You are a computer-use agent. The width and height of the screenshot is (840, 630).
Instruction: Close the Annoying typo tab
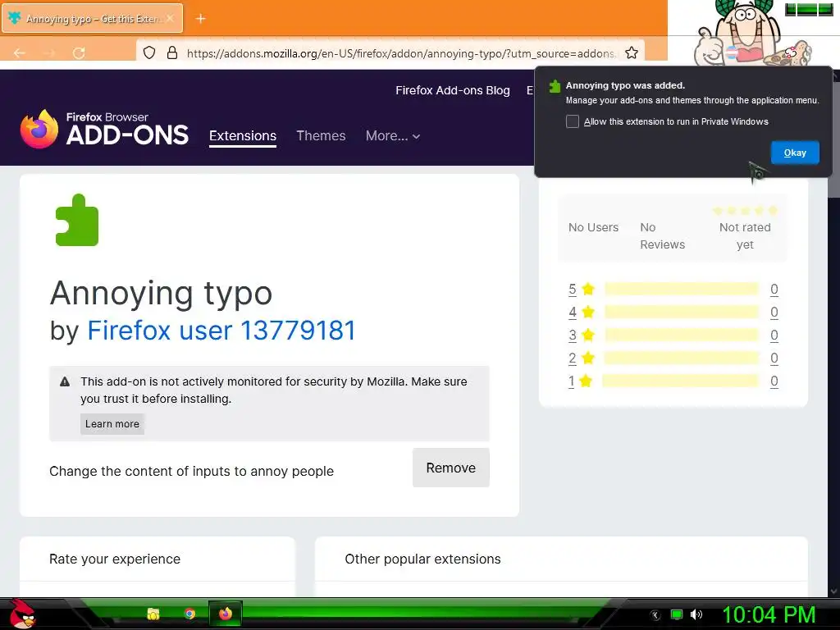pos(170,18)
